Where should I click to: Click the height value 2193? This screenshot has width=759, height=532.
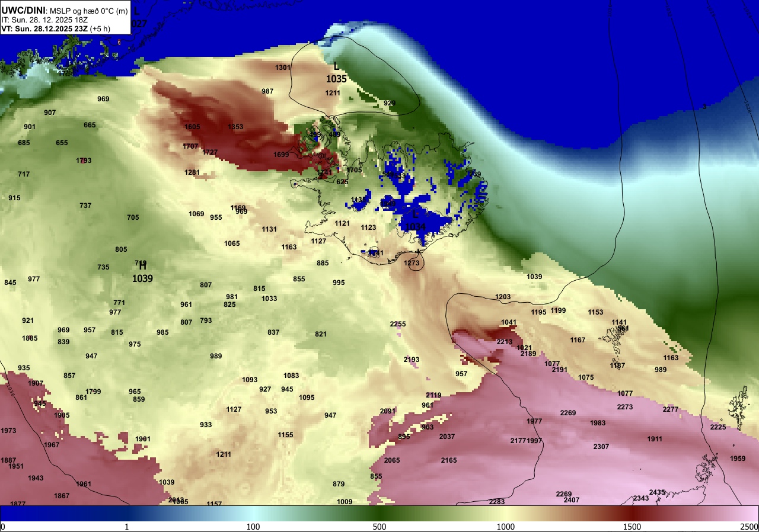point(412,360)
